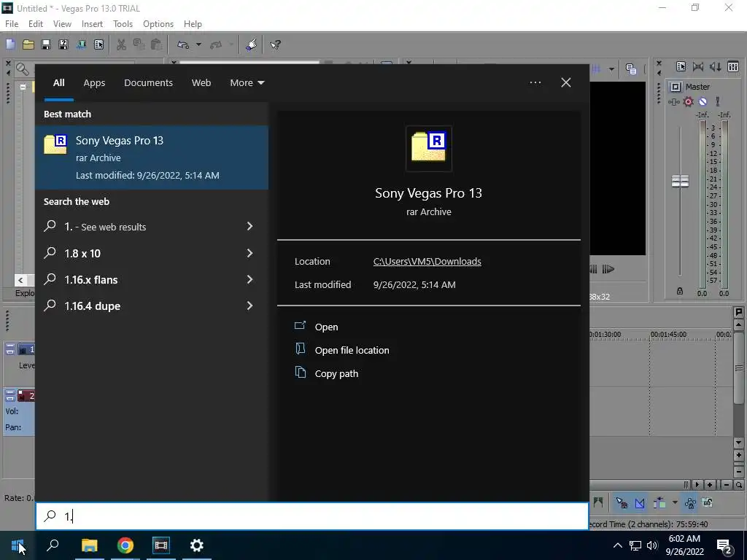Expand the '1.16.x flans' suggestion arrow
The height and width of the screenshot is (560, 747).
[249, 279]
